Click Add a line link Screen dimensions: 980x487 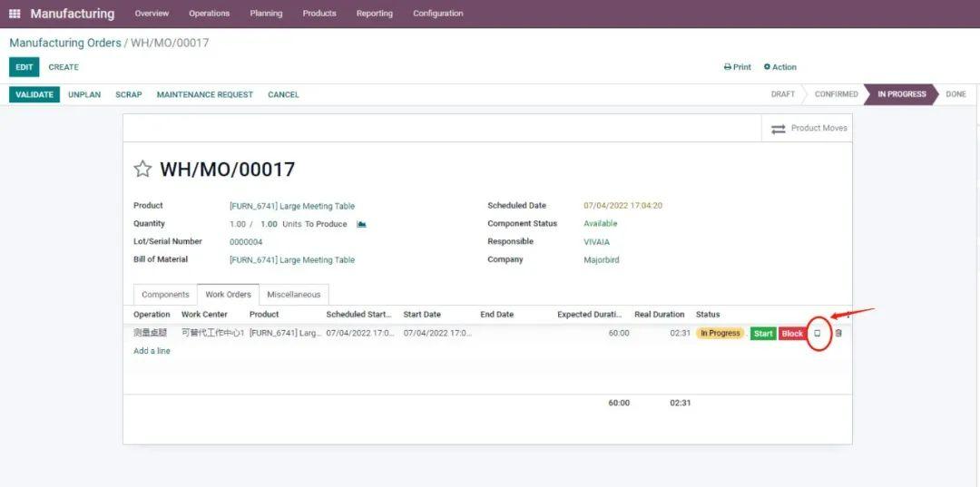[x=152, y=351]
